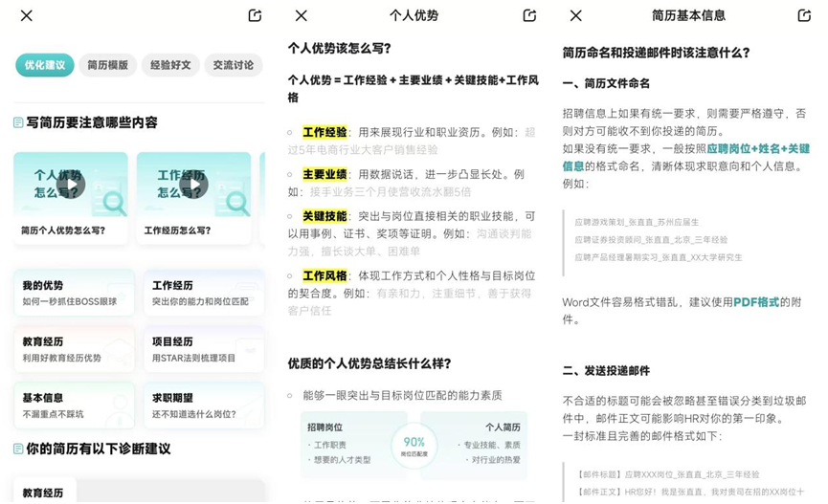Close the first resume tips panel
Screen dimensions: 828x504
[x=27, y=16]
